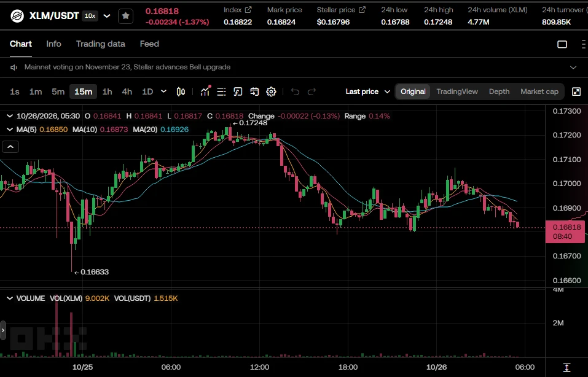Image resolution: width=588 pixels, height=377 pixels.
Task: Open the Stellar price external link icon
Action: [x=363, y=10]
